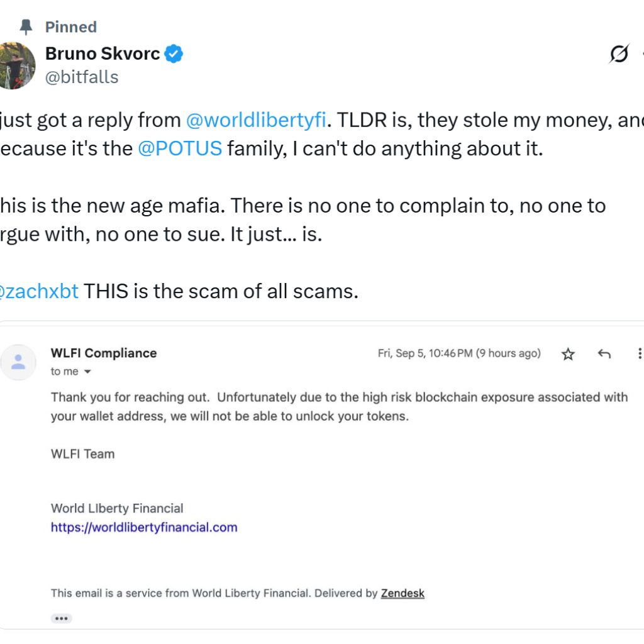Click the Grok slashed-circle icon
The height and width of the screenshot is (644, 644).
pyautogui.click(x=619, y=55)
